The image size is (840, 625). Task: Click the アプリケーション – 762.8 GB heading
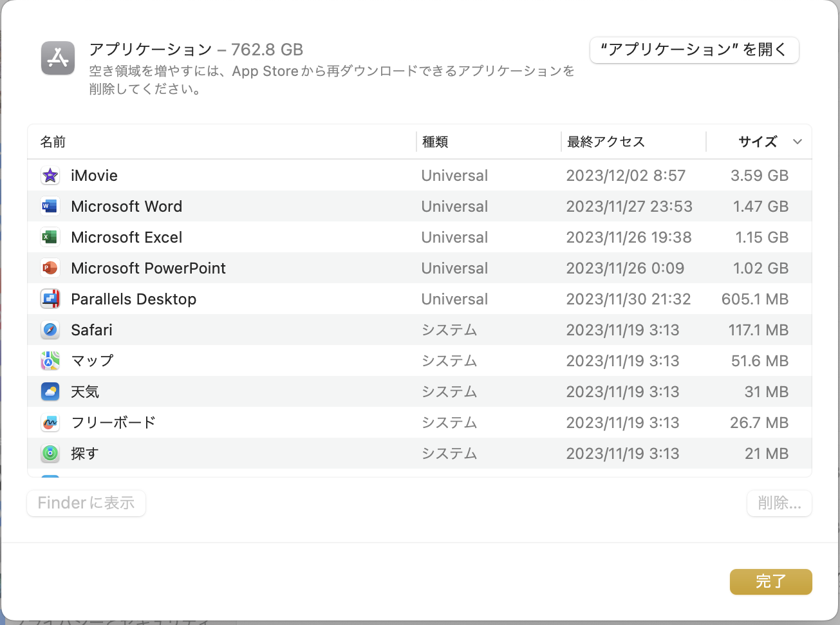[196, 50]
